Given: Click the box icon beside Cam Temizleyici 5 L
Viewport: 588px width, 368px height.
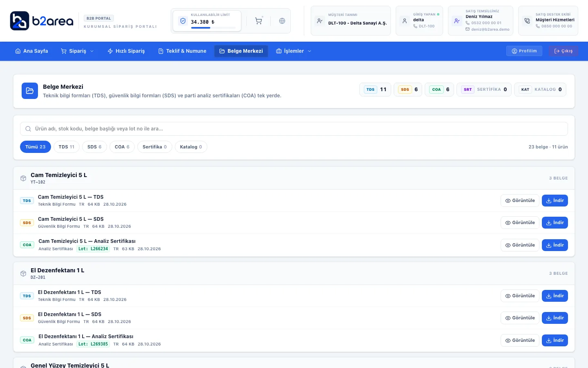Looking at the screenshot, I should (23, 178).
